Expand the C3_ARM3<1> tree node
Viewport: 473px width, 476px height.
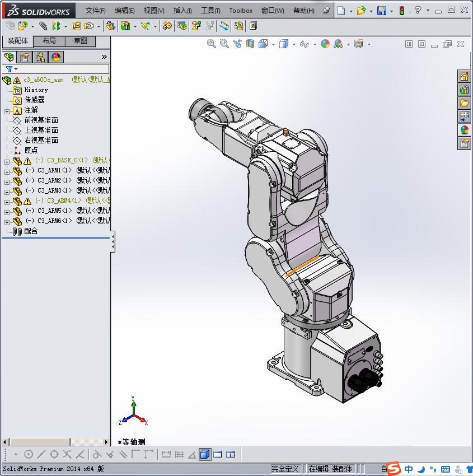pos(7,192)
